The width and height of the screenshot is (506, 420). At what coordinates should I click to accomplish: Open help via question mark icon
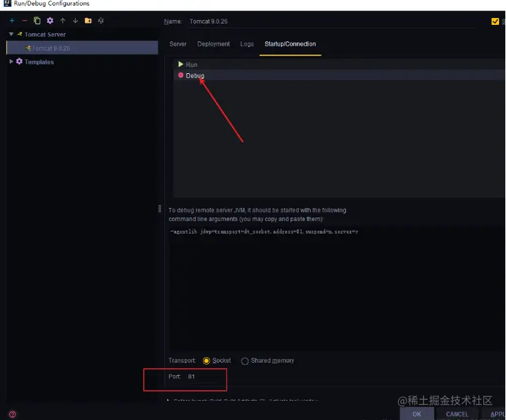(12, 414)
